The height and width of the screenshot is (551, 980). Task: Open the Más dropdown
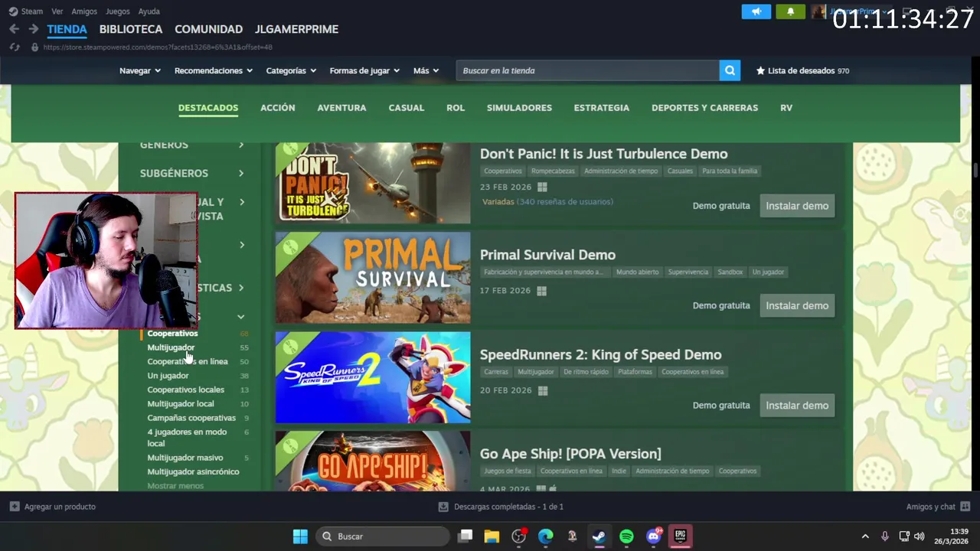426,70
